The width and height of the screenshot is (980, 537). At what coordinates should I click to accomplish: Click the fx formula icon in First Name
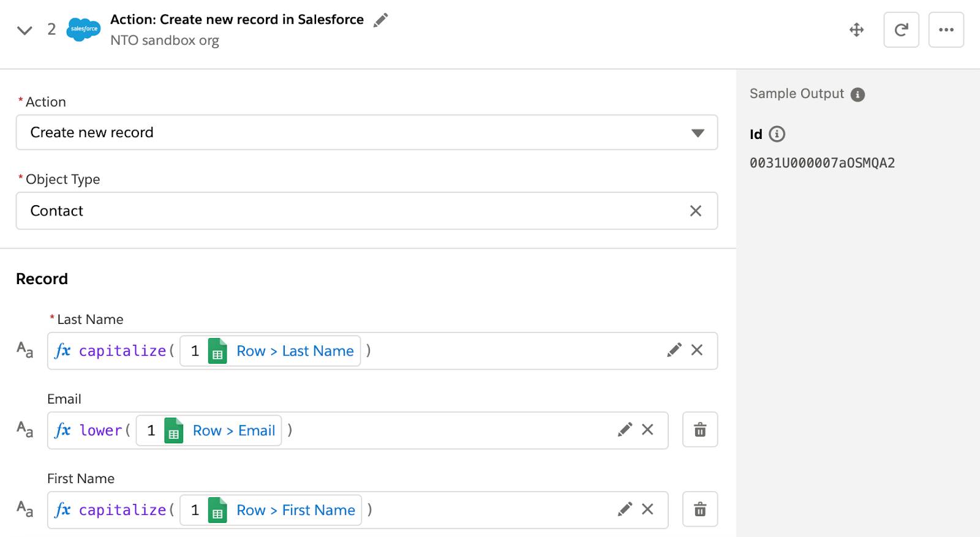[62, 509]
